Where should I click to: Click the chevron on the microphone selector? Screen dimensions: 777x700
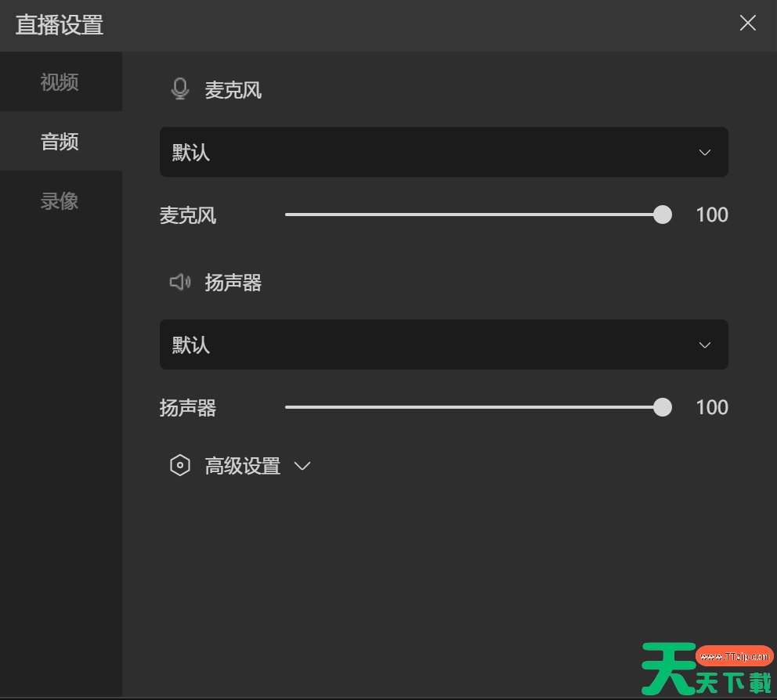[x=703, y=152]
